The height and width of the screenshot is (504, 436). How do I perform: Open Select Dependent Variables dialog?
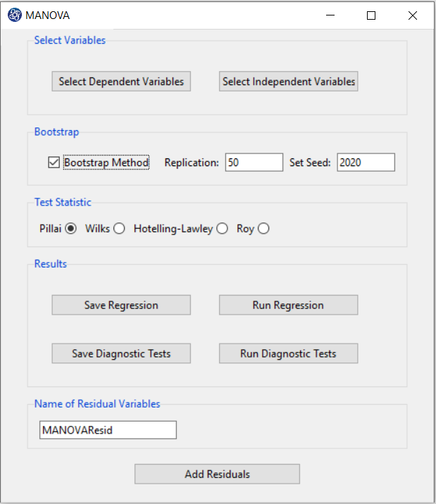click(x=121, y=82)
